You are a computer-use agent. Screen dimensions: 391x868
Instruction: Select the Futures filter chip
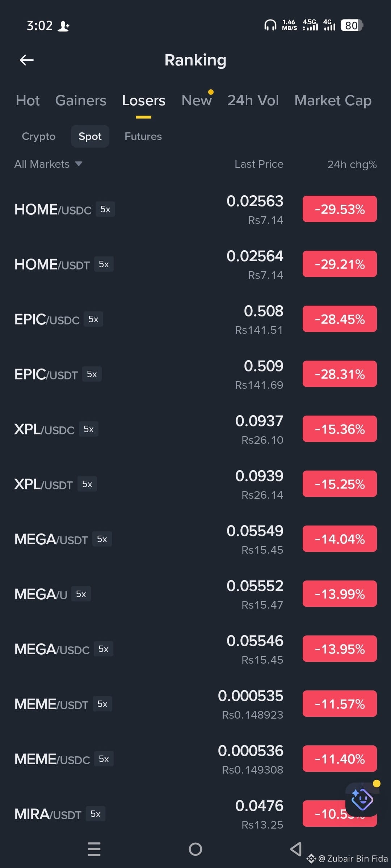[143, 136]
